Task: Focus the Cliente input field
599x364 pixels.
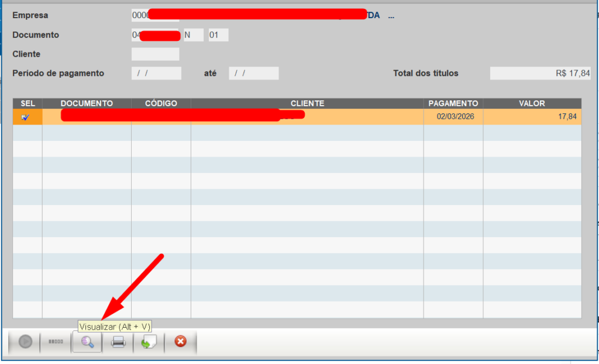Action: (155, 54)
